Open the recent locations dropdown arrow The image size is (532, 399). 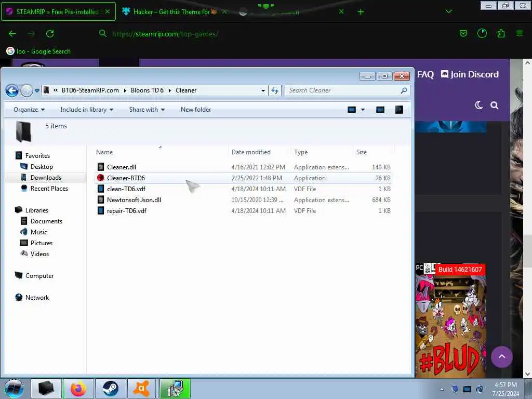[37, 90]
